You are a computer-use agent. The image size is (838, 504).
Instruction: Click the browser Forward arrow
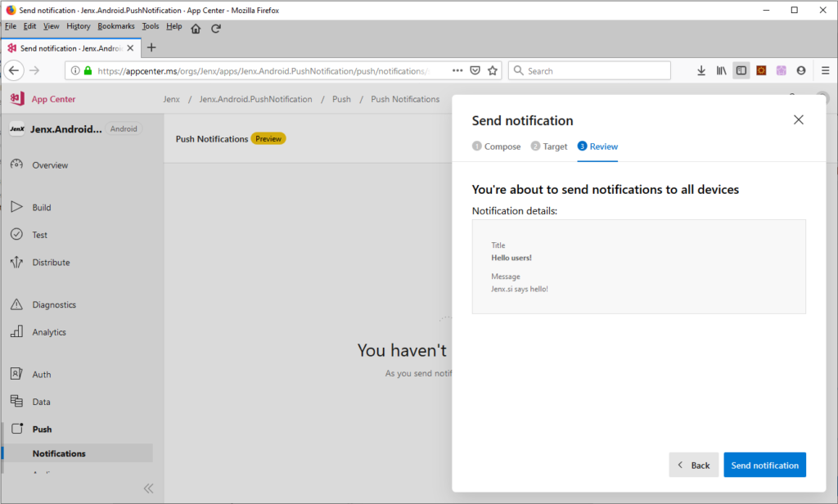pos(34,70)
